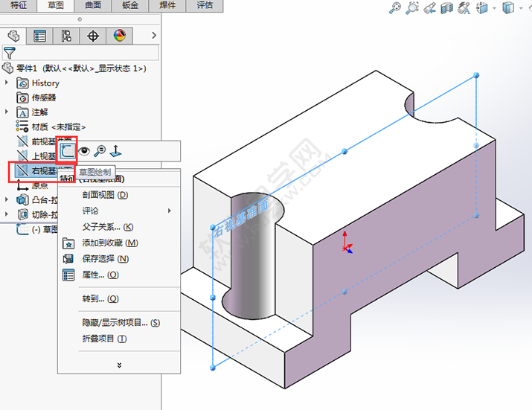Viewport: 532px width, 410px height.
Task: Click the Section View toolbar icon
Action: 447,7
